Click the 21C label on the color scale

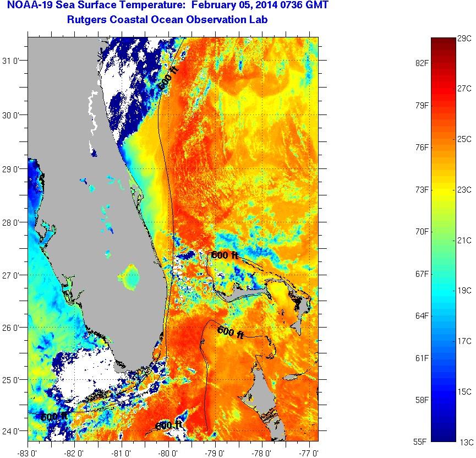(x=464, y=241)
